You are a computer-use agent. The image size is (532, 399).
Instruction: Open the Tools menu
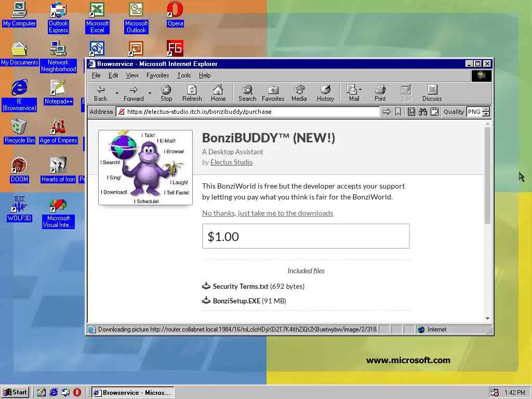tap(184, 75)
